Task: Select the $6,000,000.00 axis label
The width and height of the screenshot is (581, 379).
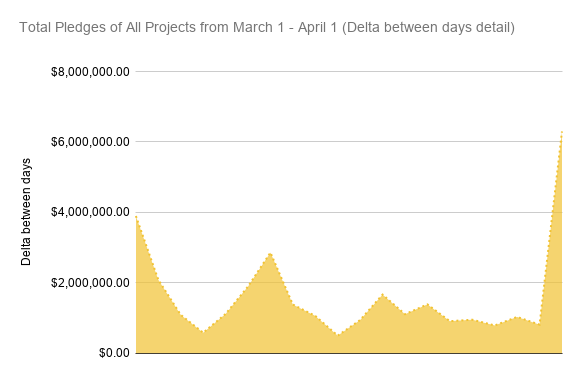Action: 90,142
